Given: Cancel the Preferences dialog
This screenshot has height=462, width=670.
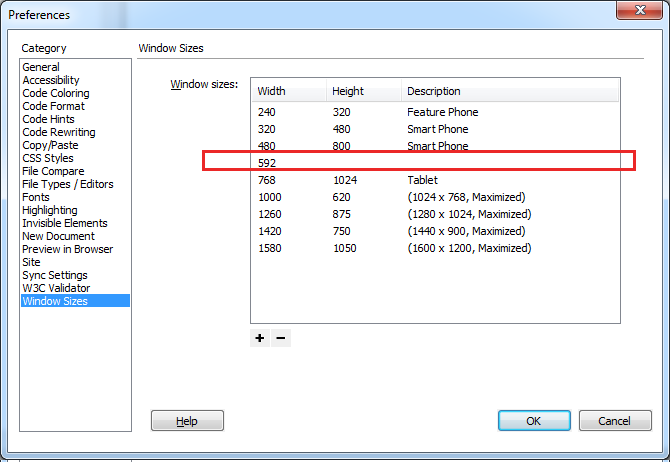Looking at the screenshot, I should [x=615, y=421].
